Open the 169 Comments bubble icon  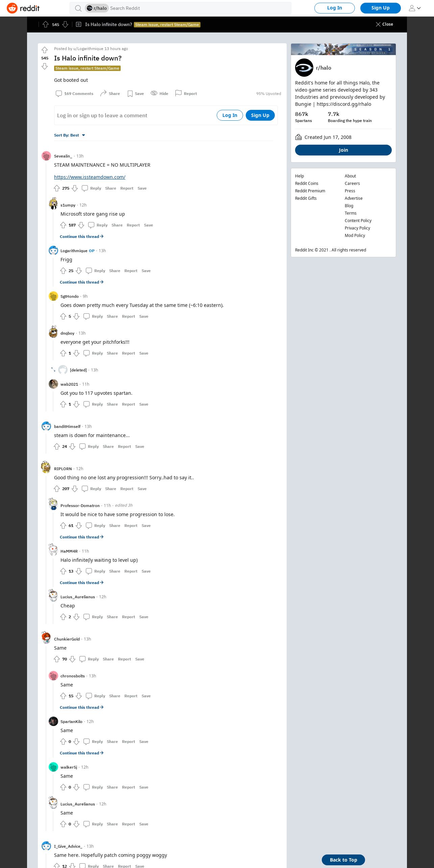pyautogui.click(x=59, y=94)
